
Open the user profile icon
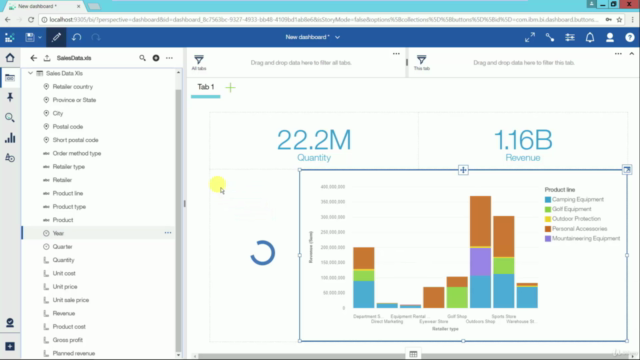(x=610, y=38)
